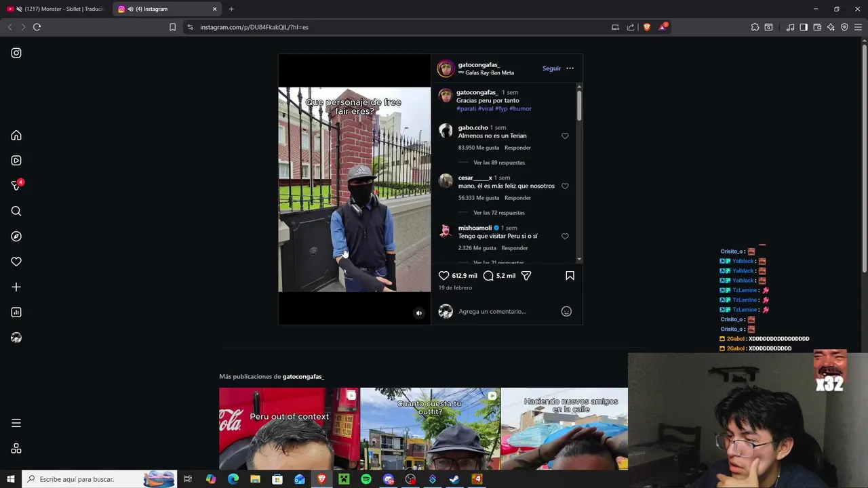This screenshot has width=868, height=488.
Task: Open gatocongafas_ profile from post header
Action: tap(479, 65)
